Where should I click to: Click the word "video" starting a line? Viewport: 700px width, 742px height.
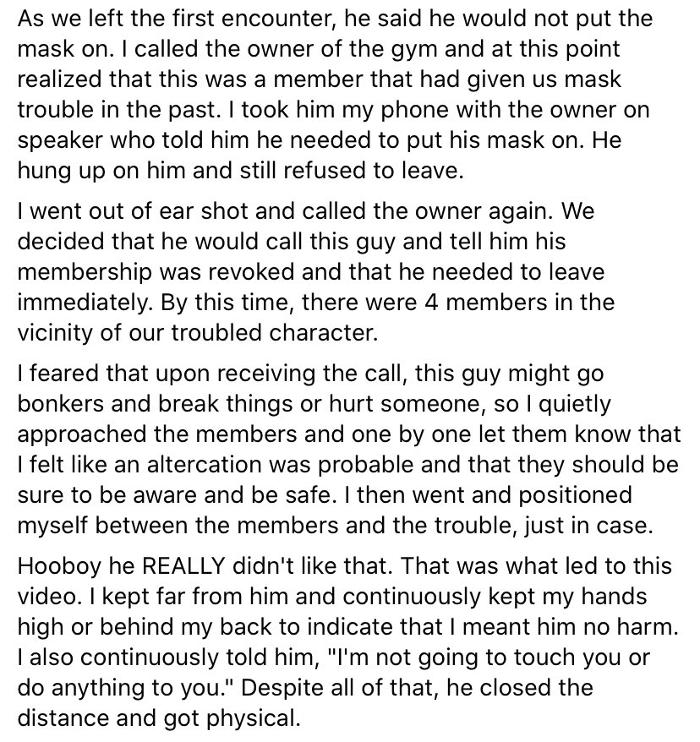point(46,597)
